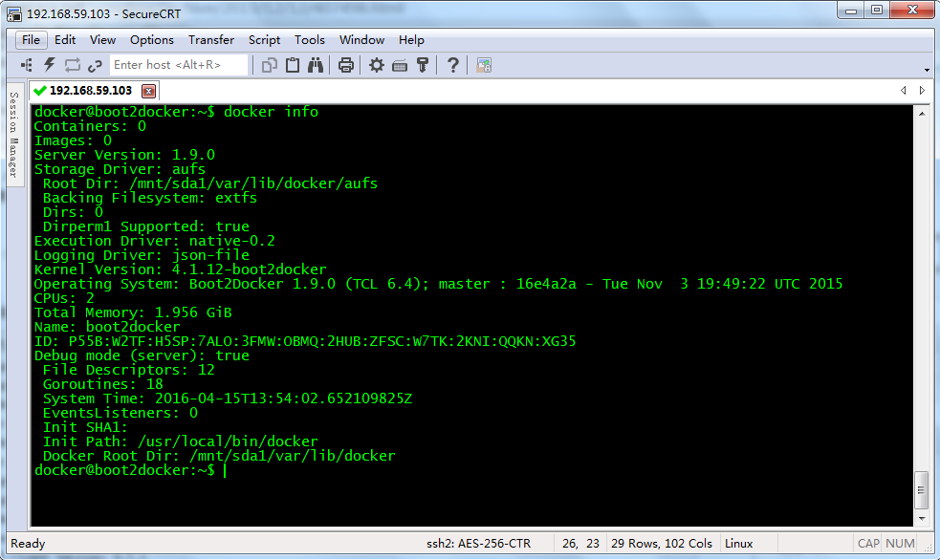Open the Script menu

pyautogui.click(x=264, y=39)
